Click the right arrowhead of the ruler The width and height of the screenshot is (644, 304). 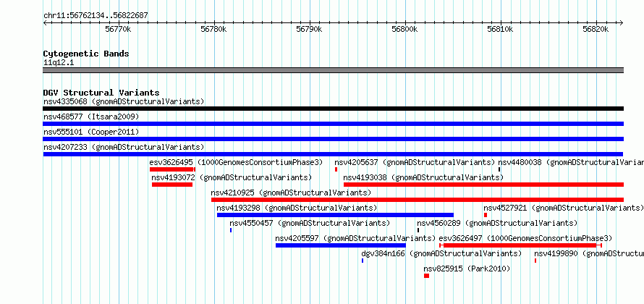(622, 22)
